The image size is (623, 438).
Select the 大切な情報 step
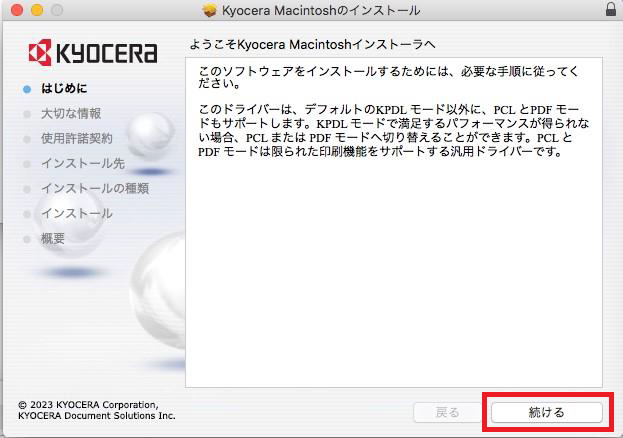click(x=70, y=114)
